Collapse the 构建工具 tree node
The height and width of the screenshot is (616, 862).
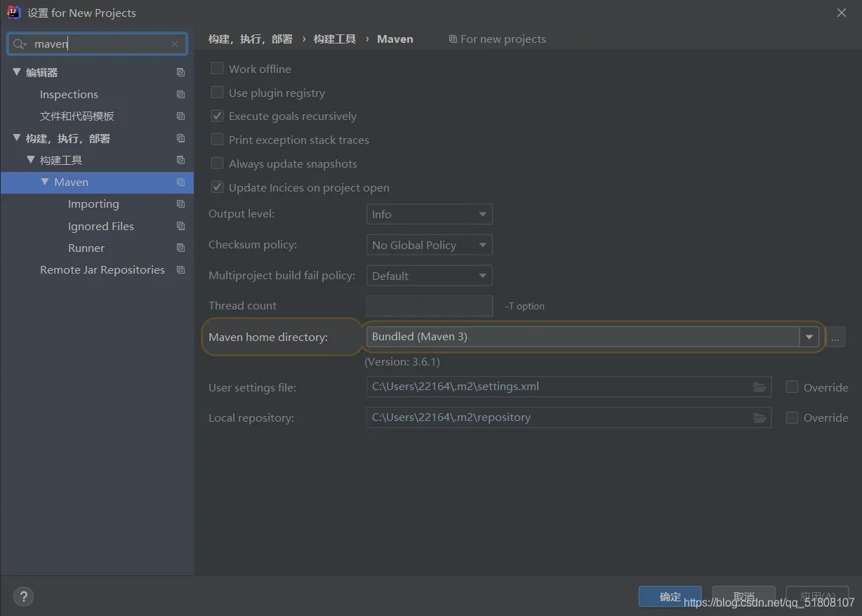click(x=31, y=160)
